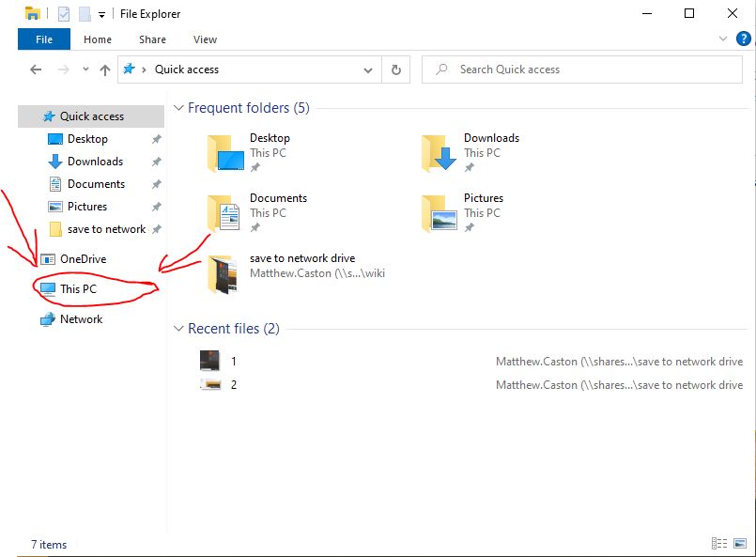Maximize the File Explorer window
The image size is (756, 557).
tap(689, 13)
